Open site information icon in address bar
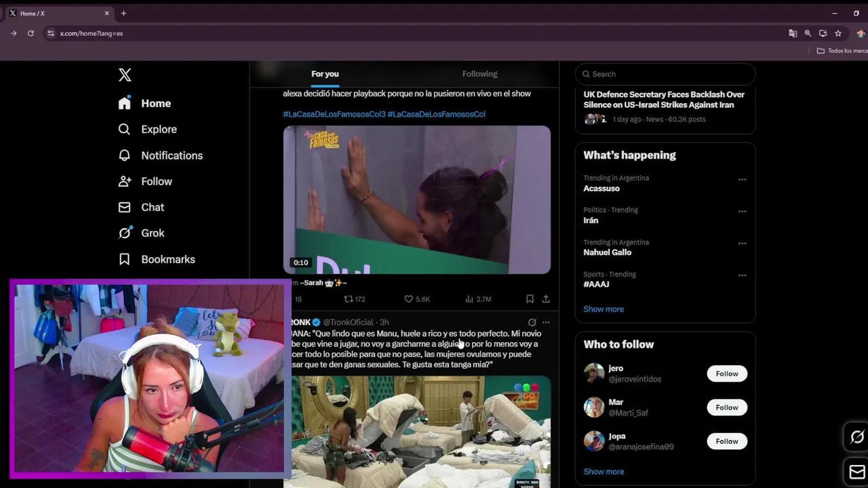This screenshot has height=488, width=868. pyautogui.click(x=50, y=33)
